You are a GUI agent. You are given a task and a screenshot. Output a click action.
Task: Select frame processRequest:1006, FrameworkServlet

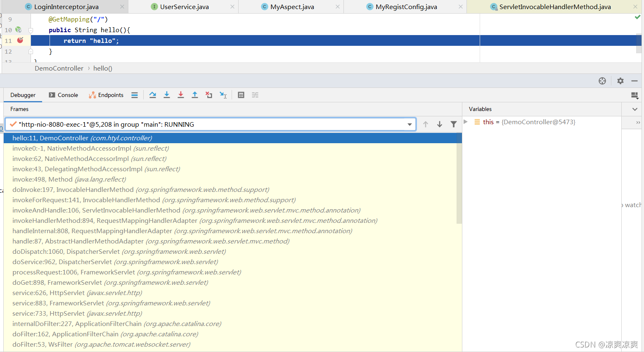[230, 272]
